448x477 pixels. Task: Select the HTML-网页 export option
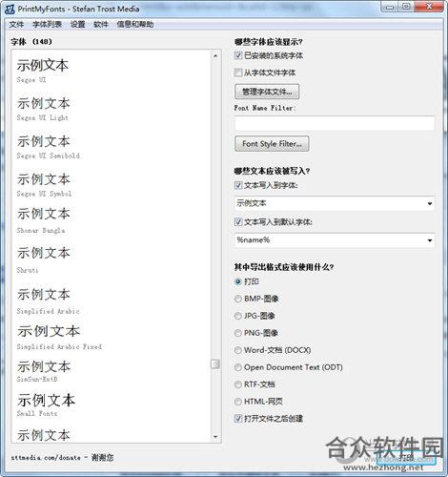238,402
